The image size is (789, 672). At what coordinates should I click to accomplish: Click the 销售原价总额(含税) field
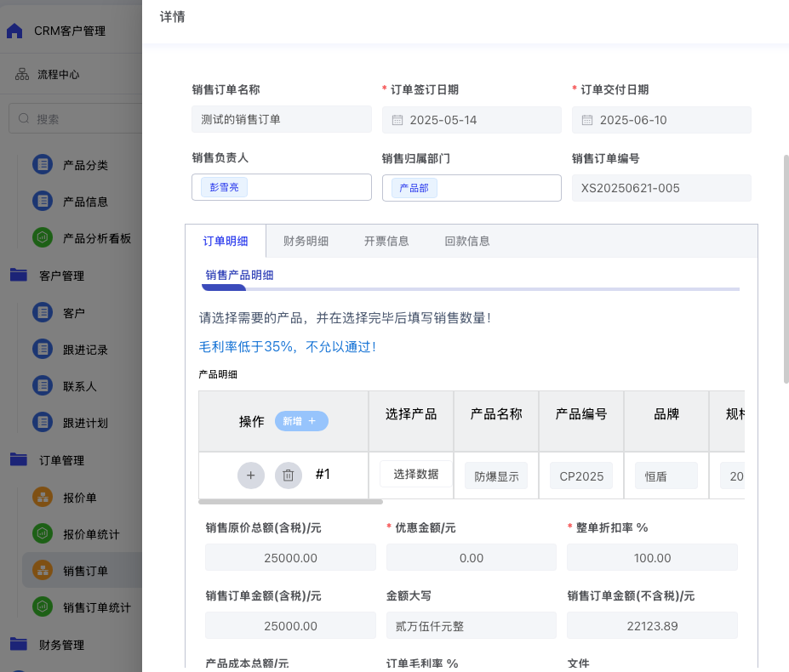pos(290,557)
